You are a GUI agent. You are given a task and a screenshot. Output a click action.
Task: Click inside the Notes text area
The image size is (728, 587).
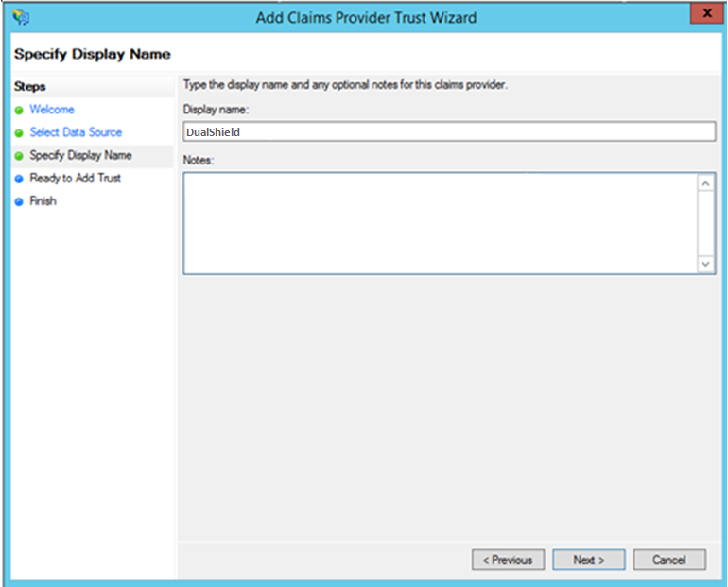[440, 223]
